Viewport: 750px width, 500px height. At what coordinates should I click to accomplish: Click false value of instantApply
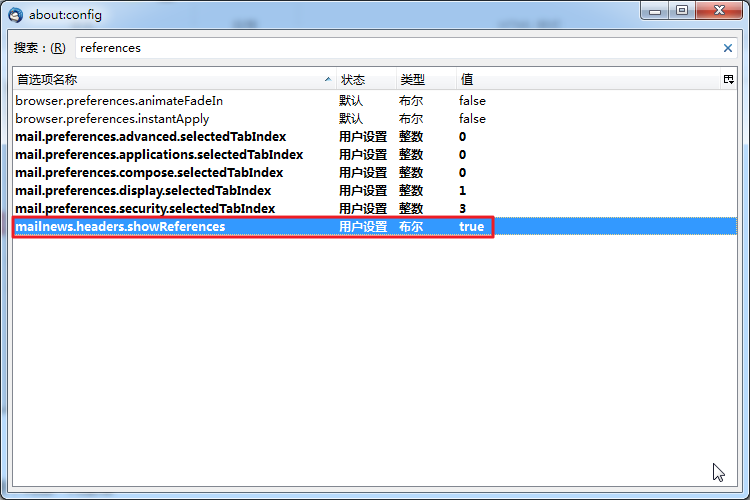[x=472, y=119]
